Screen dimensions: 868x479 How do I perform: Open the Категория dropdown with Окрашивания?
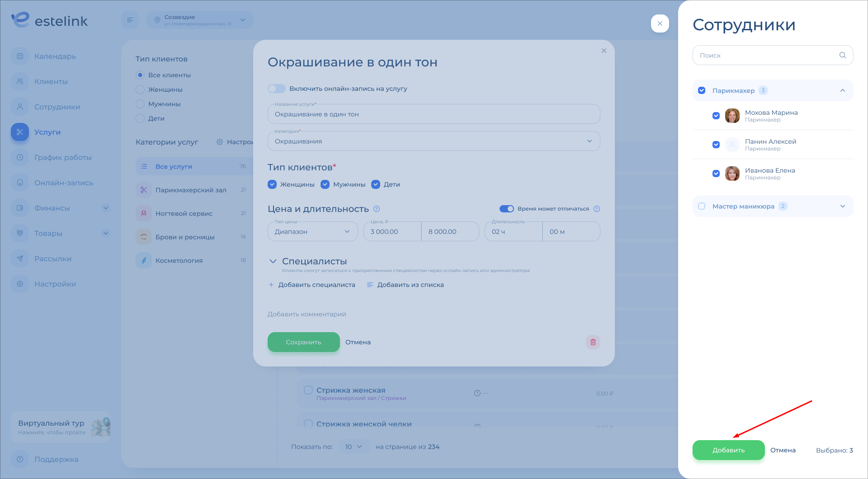click(434, 141)
